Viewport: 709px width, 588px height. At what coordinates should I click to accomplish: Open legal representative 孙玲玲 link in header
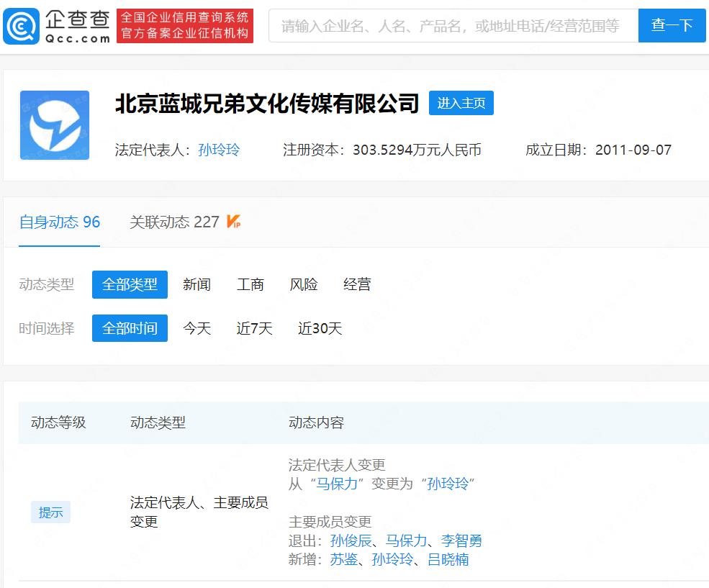coord(219,150)
